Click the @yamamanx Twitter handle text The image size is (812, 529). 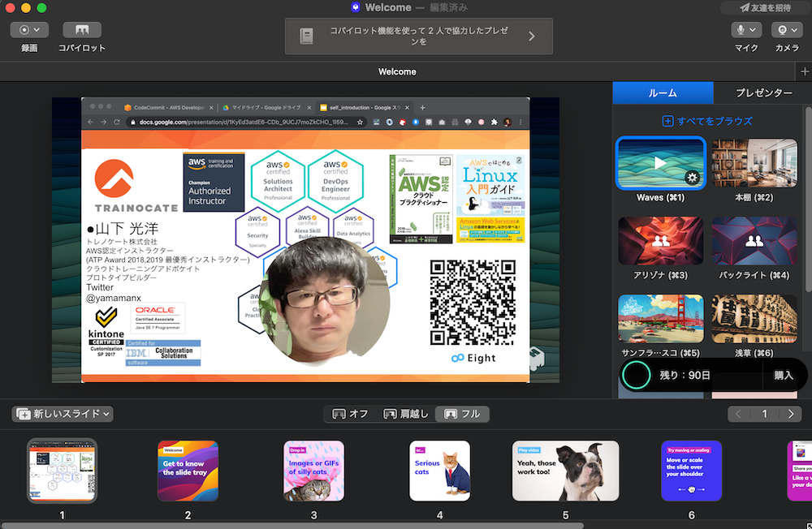coord(114,298)
